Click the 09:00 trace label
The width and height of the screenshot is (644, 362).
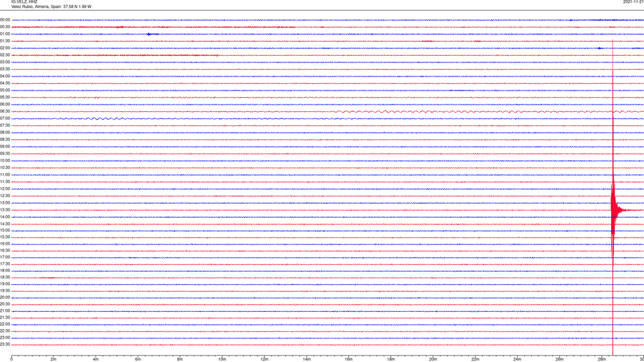[x=5, y=147]
